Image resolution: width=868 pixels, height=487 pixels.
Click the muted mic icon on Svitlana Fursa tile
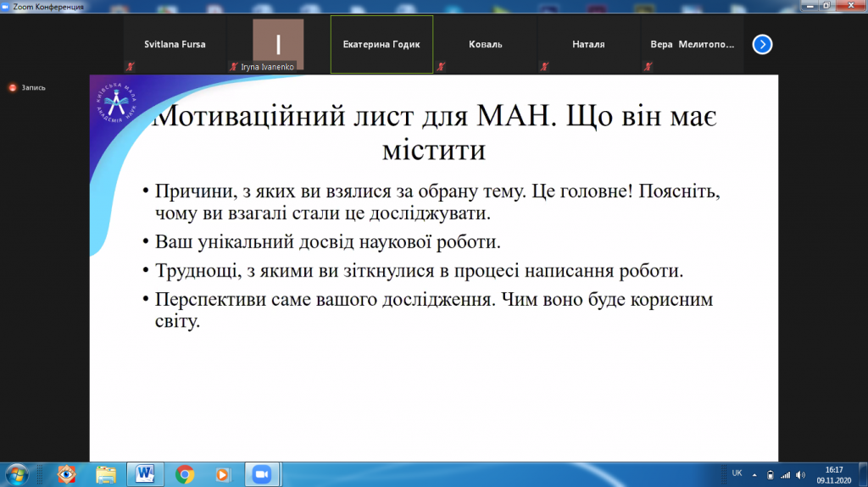130,67
